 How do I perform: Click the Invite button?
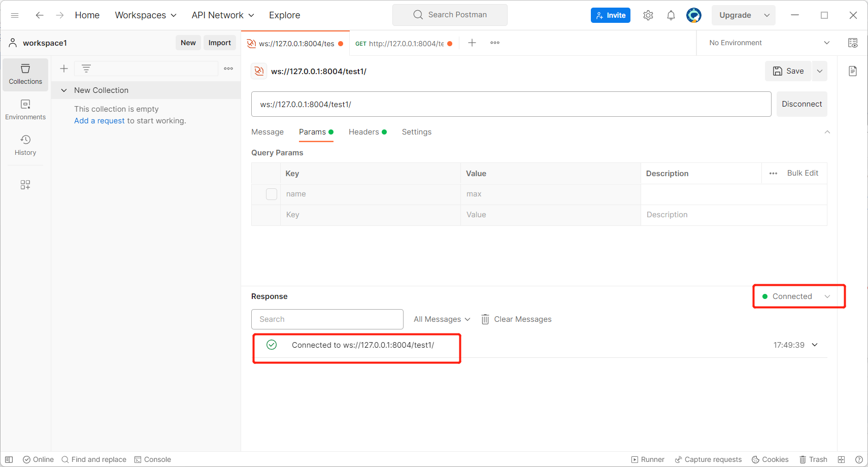(611, 15)
